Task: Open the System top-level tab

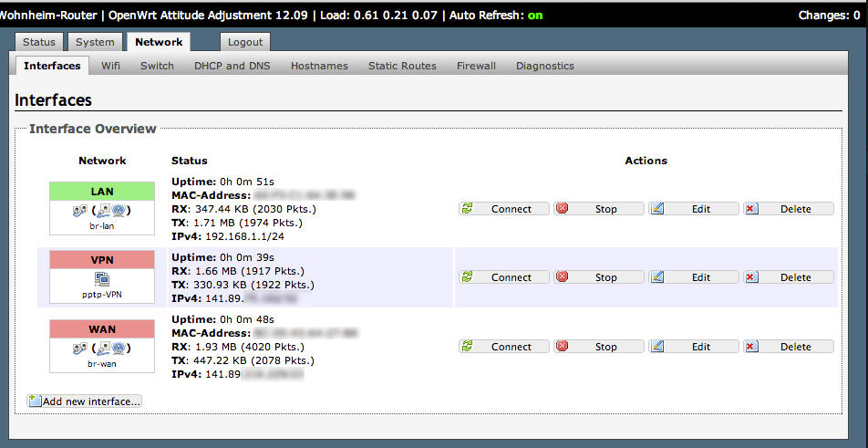Action: (95, 42)
